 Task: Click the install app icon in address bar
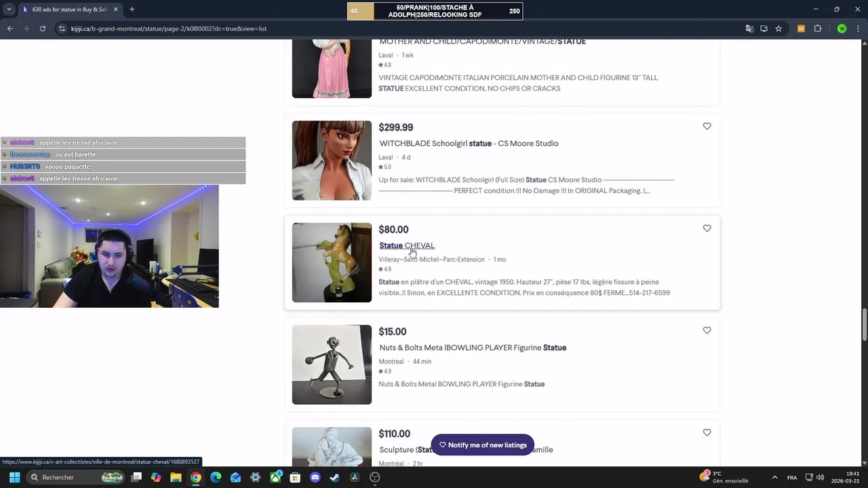[x=764, y=28]
